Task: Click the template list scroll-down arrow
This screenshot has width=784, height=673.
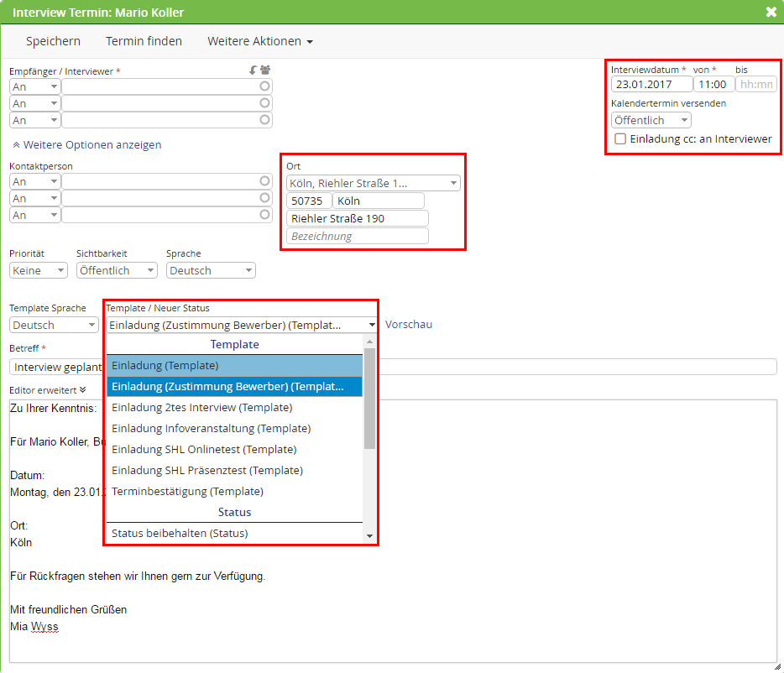Action: pos(369,536)
